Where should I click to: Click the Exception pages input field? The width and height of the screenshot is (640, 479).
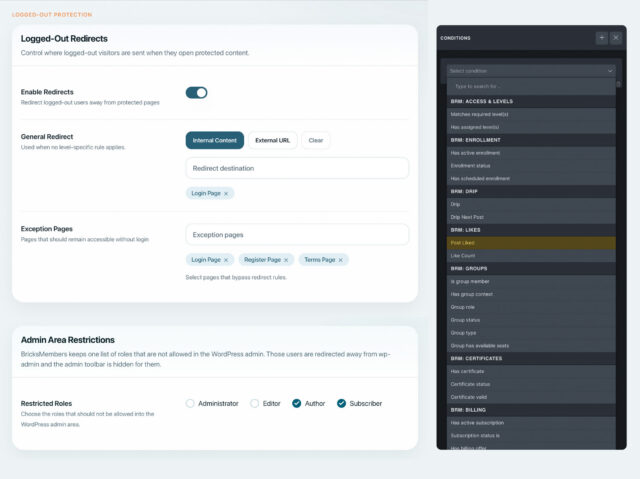297,235
